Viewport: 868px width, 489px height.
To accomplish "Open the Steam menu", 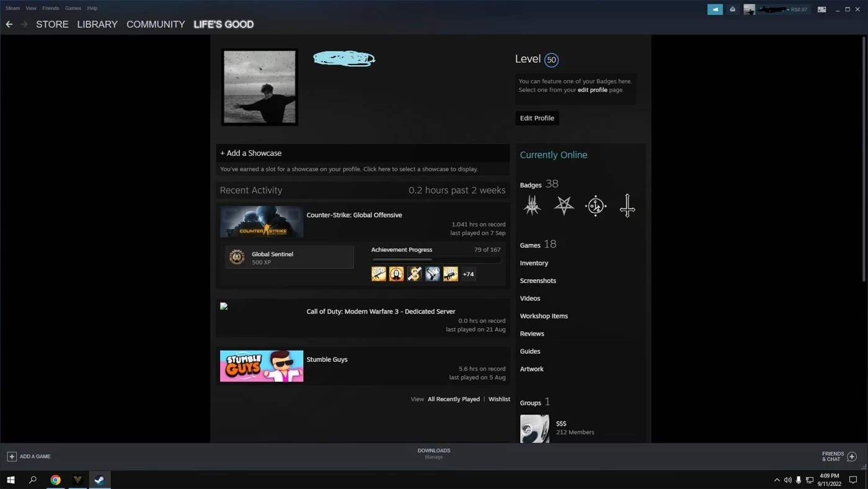I will pyautogui.click(x=12, y=8).
